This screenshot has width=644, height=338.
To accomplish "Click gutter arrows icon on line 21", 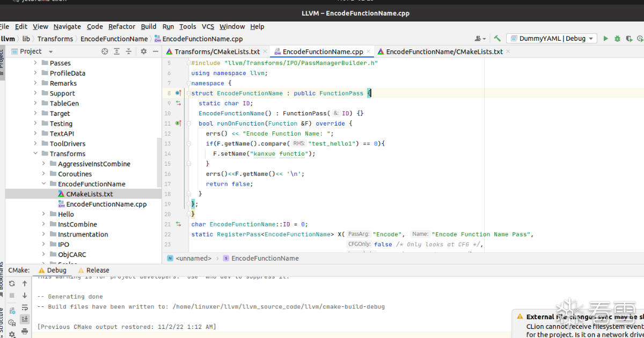I will coord(179,224).
